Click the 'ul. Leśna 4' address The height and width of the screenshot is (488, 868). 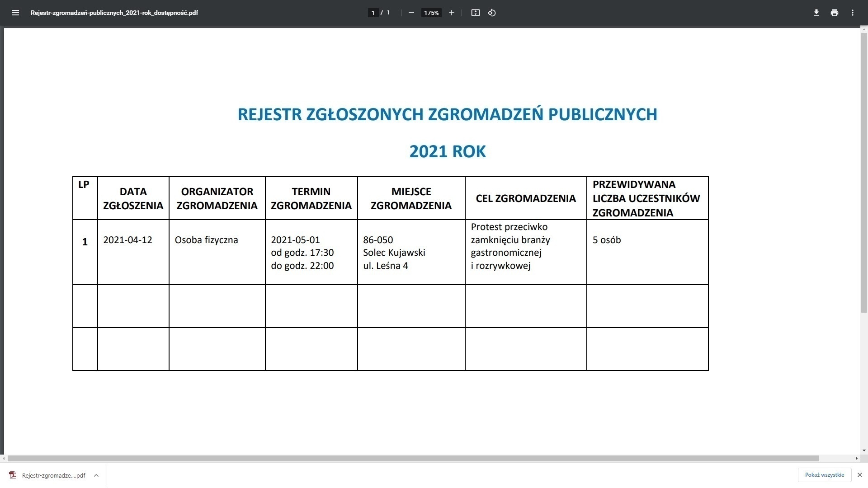pyautogui.click(x=386, y=266)
